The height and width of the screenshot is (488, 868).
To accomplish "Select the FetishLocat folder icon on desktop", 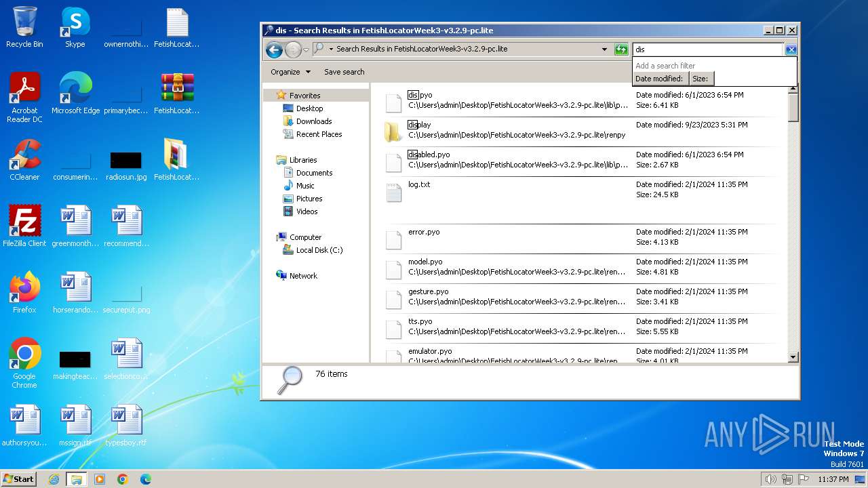I will pos(177,160).
